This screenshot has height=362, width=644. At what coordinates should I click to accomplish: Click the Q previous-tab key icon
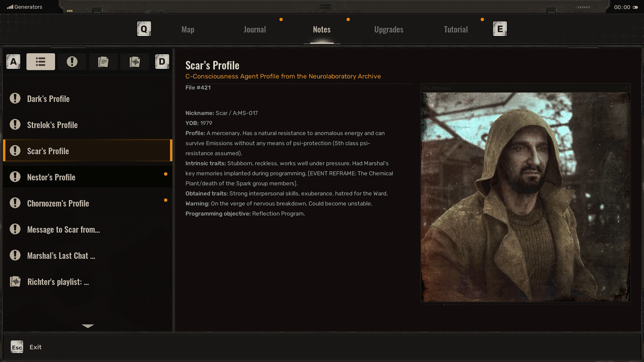pos(144,29)
